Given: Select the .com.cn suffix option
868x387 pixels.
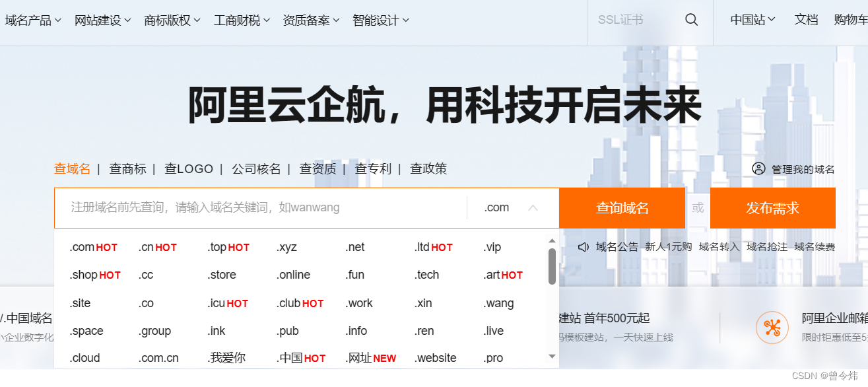Looking at the screenshot, I should click(x=158, y=358).
